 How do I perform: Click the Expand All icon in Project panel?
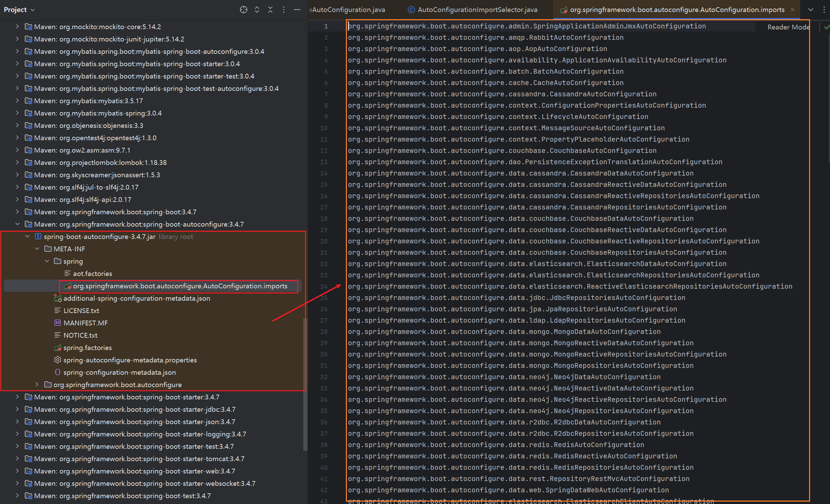(x=257, y=10)
